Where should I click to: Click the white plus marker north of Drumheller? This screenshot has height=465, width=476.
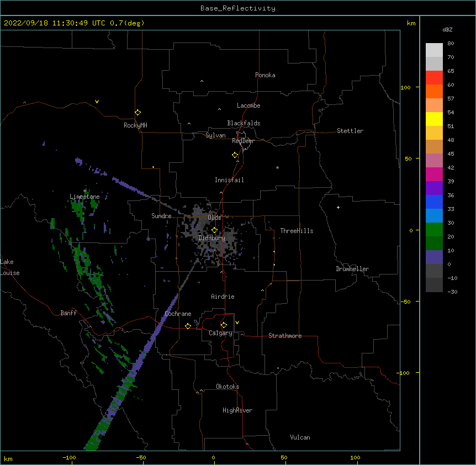tap(338, 207)
